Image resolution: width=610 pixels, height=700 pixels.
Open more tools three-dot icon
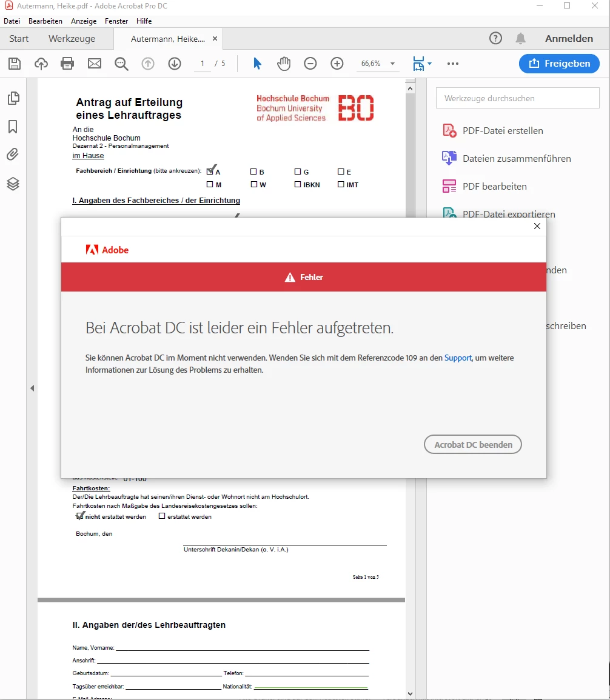click(x=453, y=64)
